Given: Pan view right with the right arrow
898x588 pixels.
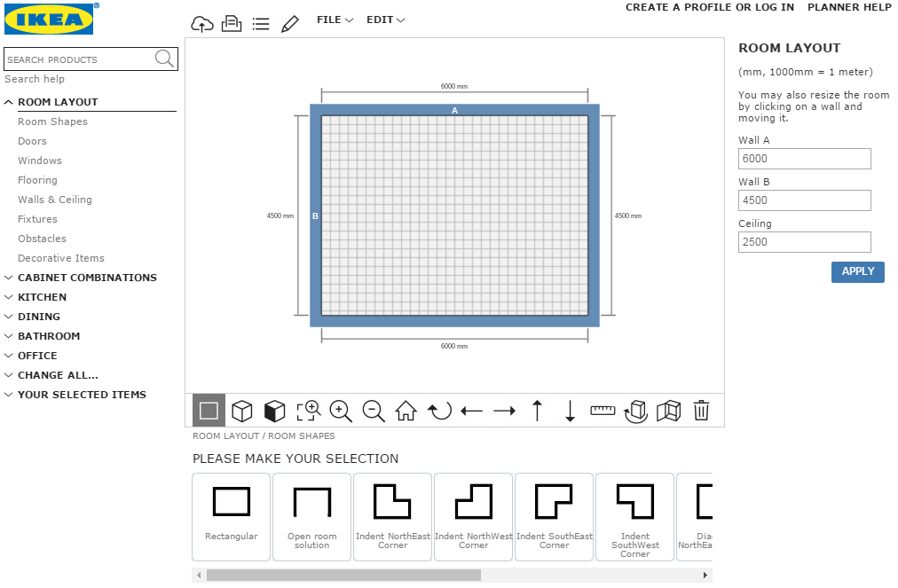Looking at the screenshot, I should 505,411.
